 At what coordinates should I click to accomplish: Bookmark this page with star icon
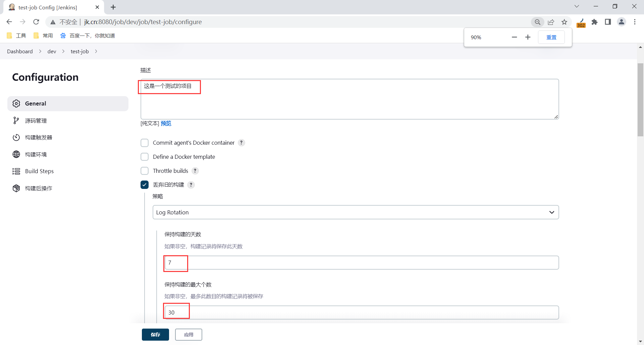click(x=565, y=22)
